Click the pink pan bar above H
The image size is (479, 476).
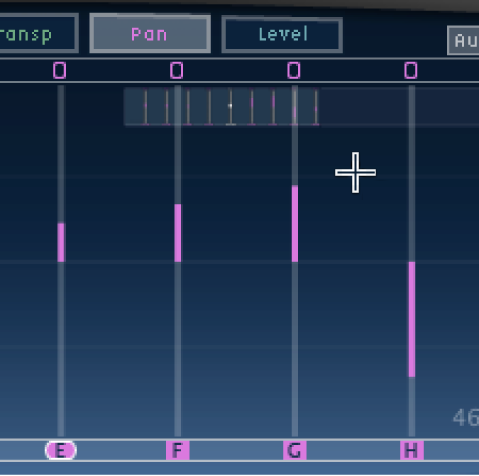tap(412, 319)
